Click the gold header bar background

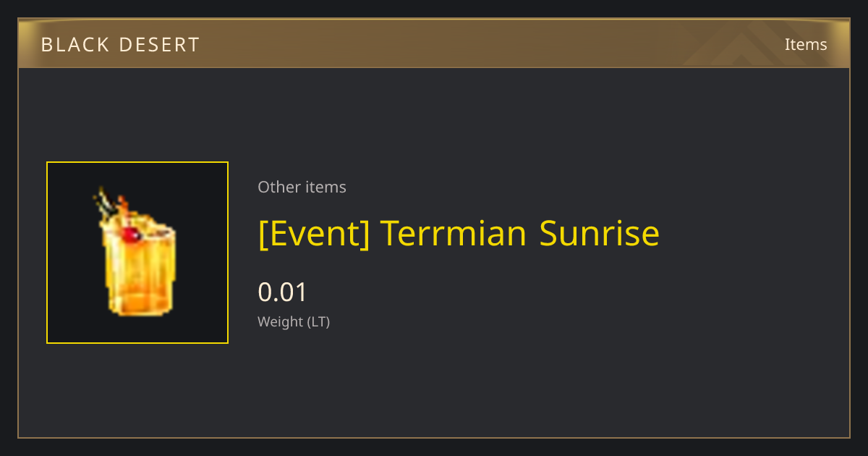point(434,44)
